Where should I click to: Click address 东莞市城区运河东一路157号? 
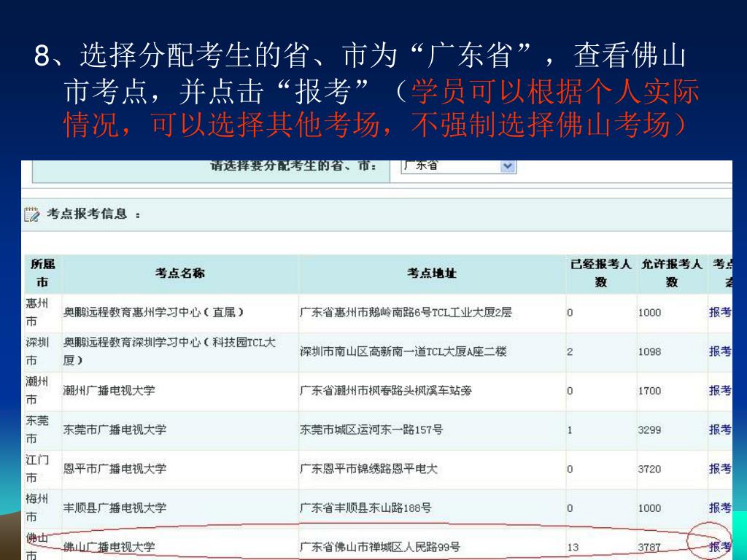pyautogui.click(x=371, y=429)
